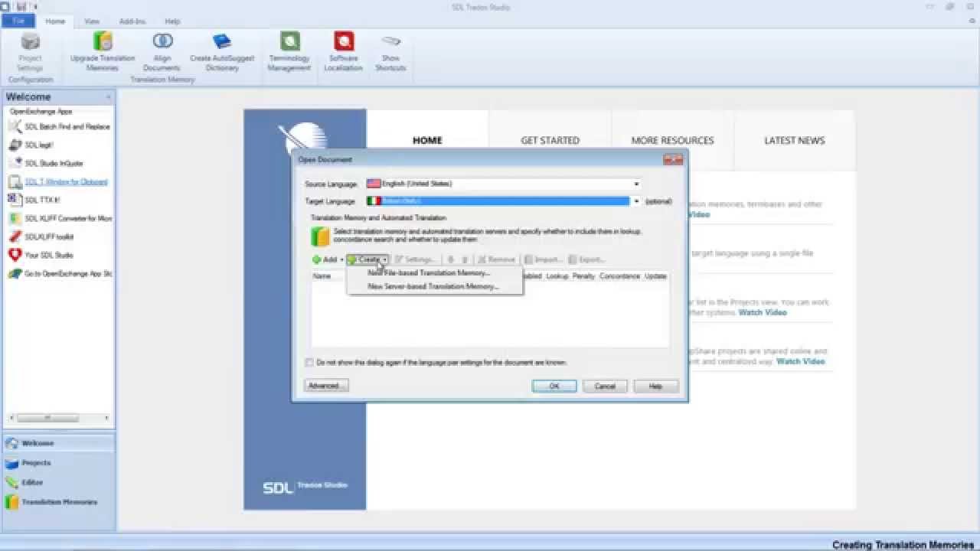The width and height of the screenshot is (980, 551).
Task: Click the Create toolbar button in the dialog
Action: click(368, 259)
